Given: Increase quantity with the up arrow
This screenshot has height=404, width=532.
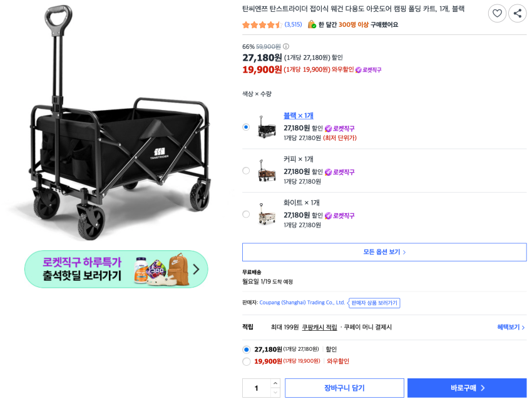Looking at the screenshot, I should (275, 383).
